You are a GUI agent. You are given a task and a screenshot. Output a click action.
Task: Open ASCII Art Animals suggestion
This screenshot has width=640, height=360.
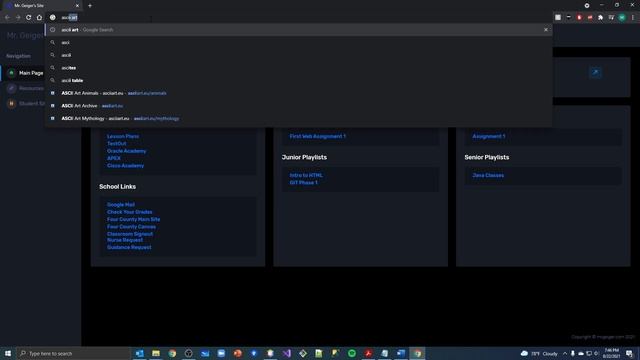tap(299, 93)
